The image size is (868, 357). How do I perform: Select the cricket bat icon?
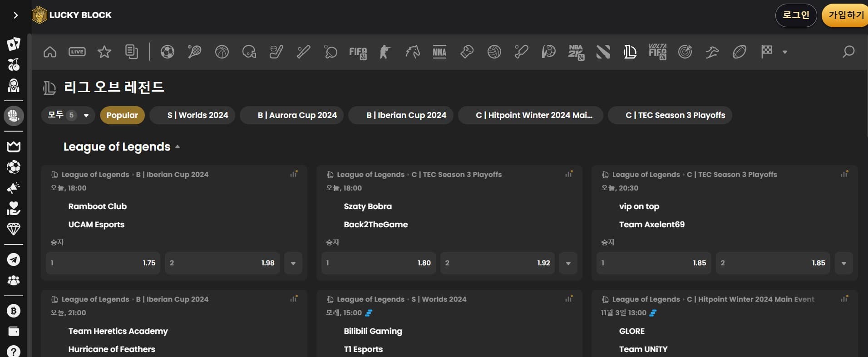click(x=522, y=52)
